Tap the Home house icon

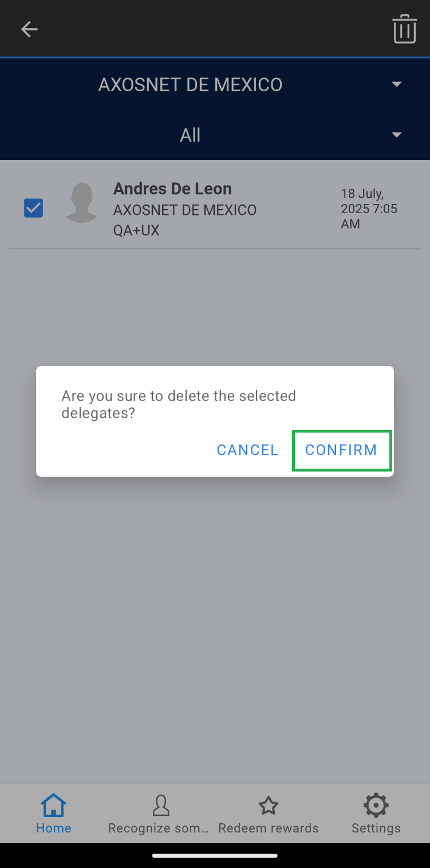pos(53,806)
